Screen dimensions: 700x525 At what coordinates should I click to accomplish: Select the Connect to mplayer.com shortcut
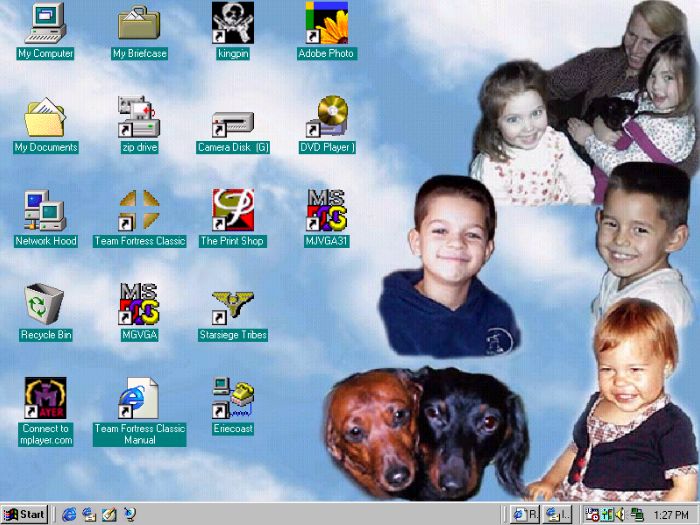[45, 398]
